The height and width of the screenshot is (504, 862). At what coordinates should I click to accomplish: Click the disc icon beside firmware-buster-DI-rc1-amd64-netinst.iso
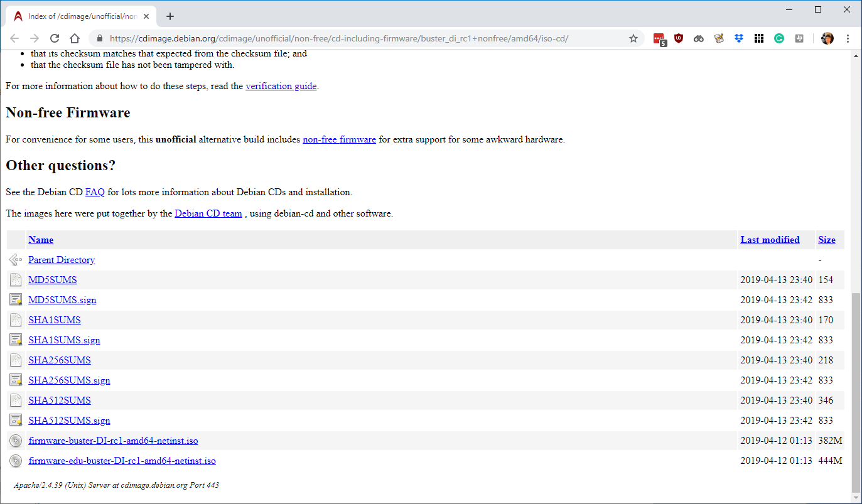tap(16, 441)
